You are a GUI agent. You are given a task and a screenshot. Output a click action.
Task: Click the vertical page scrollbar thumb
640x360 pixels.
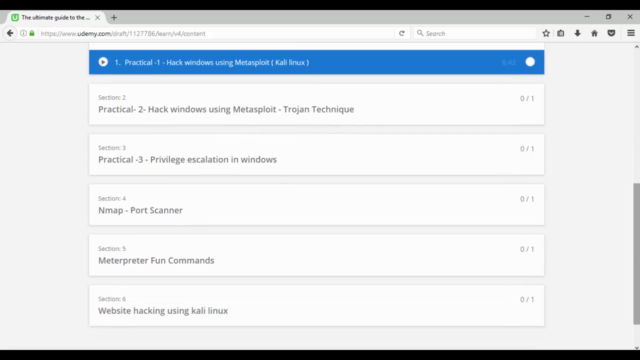[x=636, y=253]
